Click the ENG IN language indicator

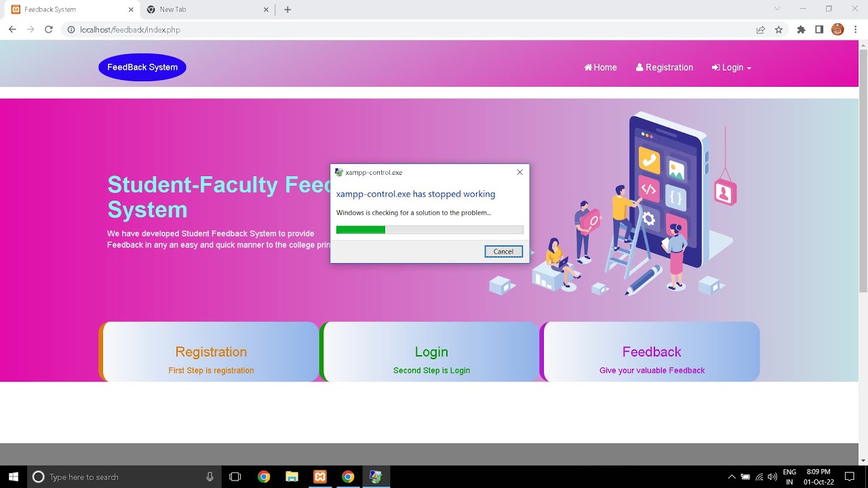[x=789, y=476]
